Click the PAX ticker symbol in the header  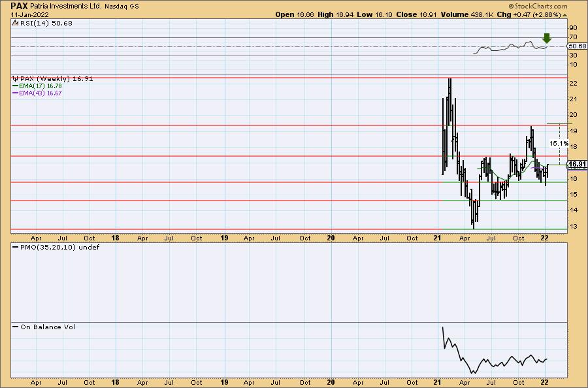point(19,6)
